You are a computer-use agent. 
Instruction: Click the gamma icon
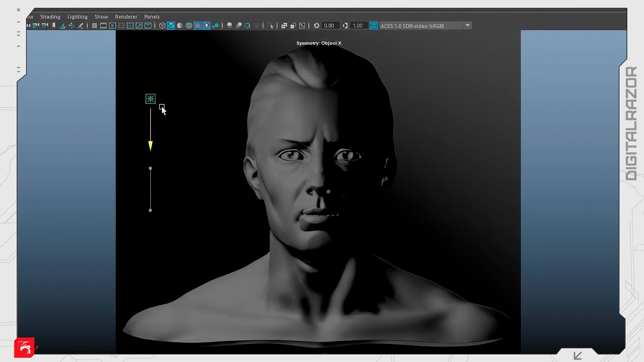click(345, 25)
